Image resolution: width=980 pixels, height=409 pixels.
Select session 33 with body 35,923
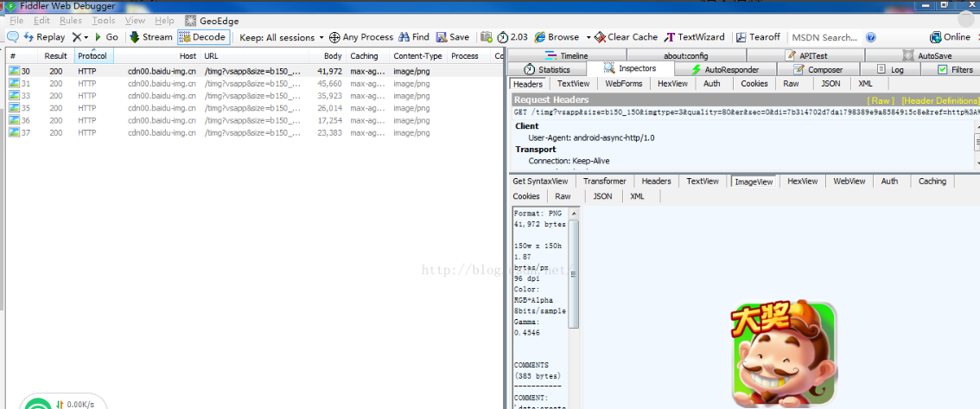253,96
